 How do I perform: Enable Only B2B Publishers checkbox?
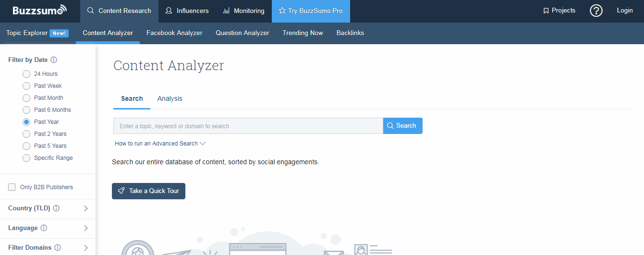12,187
